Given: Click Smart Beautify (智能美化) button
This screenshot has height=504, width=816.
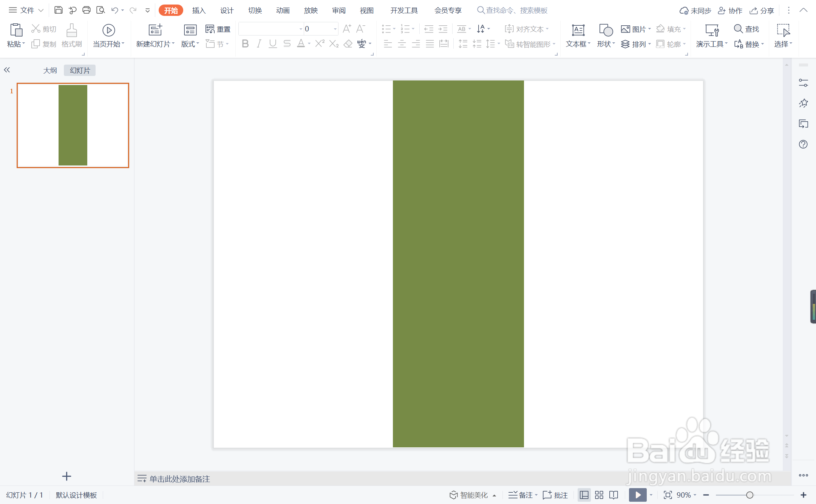Looking at the screenshot, I should [473, 495].
